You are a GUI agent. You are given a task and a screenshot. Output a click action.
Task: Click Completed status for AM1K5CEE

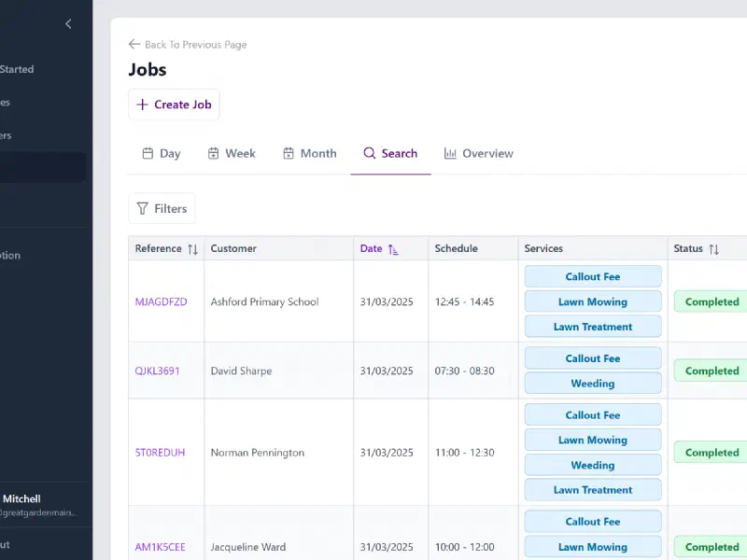pyautogui.click(x=712, y=547)
